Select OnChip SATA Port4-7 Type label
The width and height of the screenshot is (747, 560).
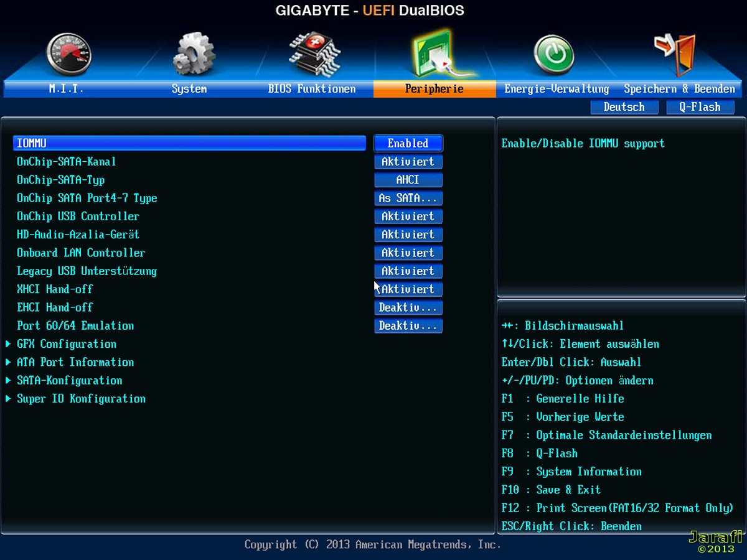pos(87,198)
